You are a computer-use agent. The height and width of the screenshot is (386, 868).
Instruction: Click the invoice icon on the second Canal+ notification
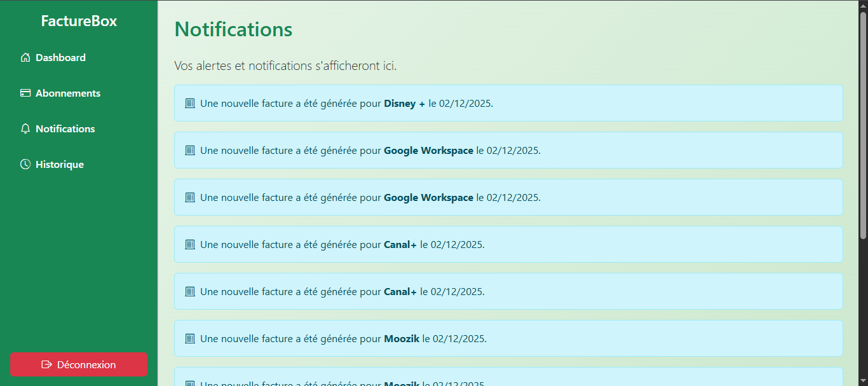point(190,292)
